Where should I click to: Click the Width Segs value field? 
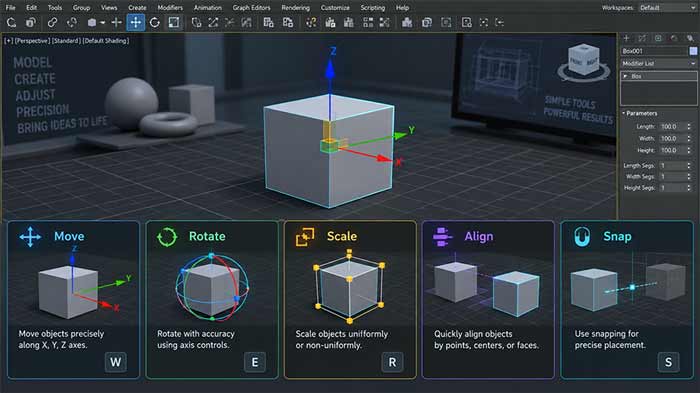point(672,176)
